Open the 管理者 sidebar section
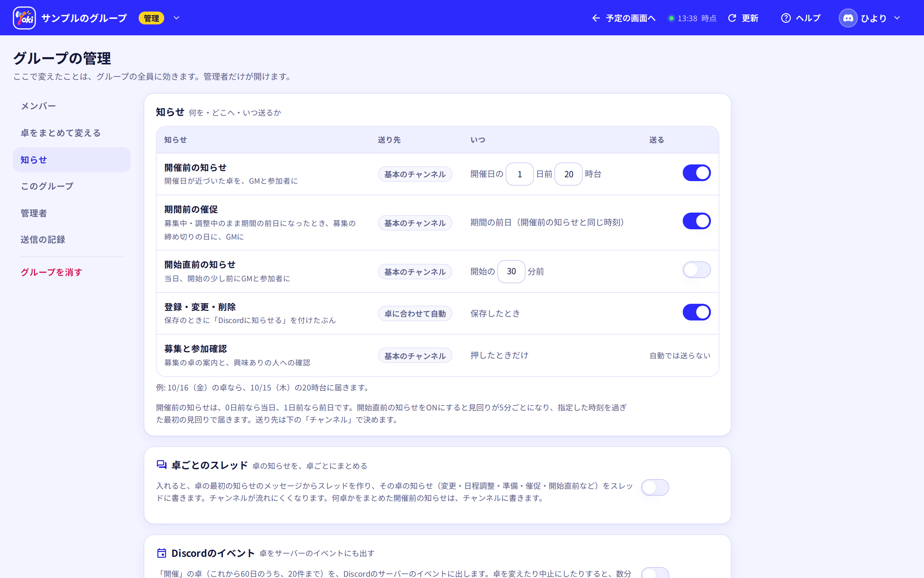924x578 pixels. (x=72, y=213)
